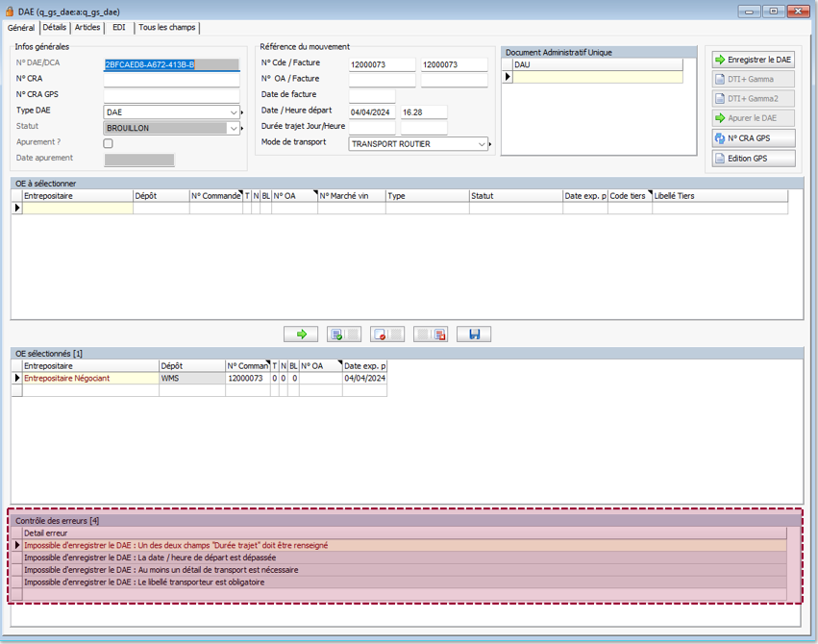Click the blue floppy disk save icon
The height and width of the screenshot is (644, 818).
[x=474, y=334]
